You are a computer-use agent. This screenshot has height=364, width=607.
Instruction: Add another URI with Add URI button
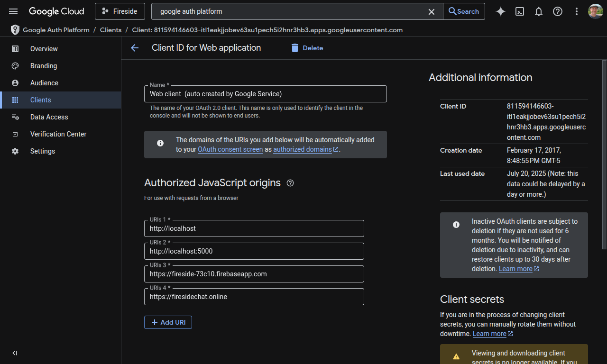pyautogui.click(x=168, y=322)
